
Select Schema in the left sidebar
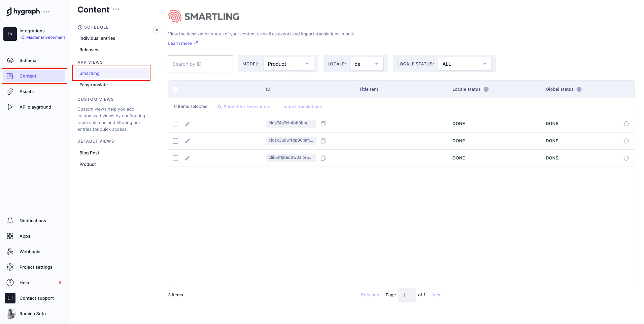coord(28,60)
